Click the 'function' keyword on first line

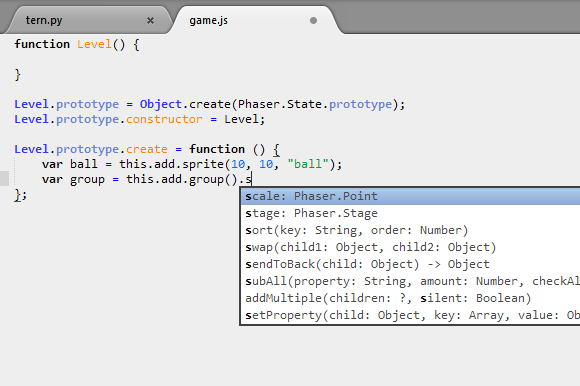42,44
